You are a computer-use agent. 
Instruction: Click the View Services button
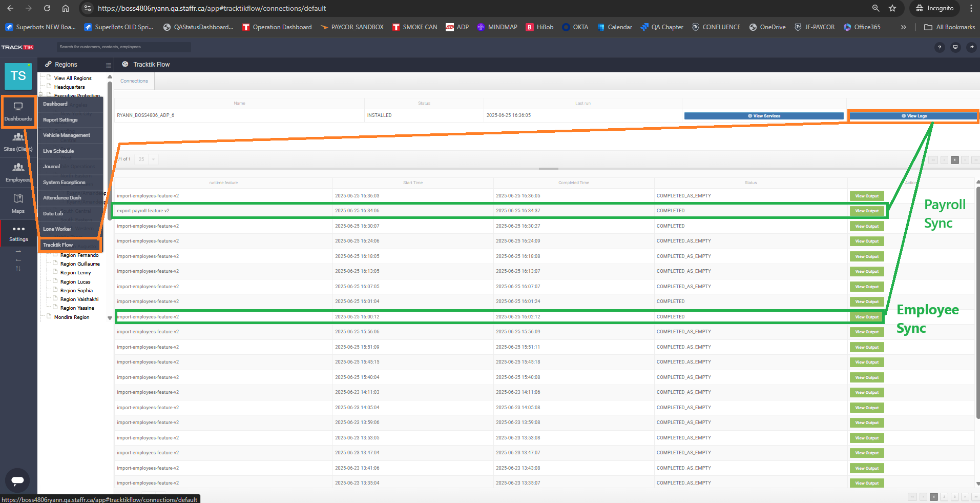(x=764, y=116)
